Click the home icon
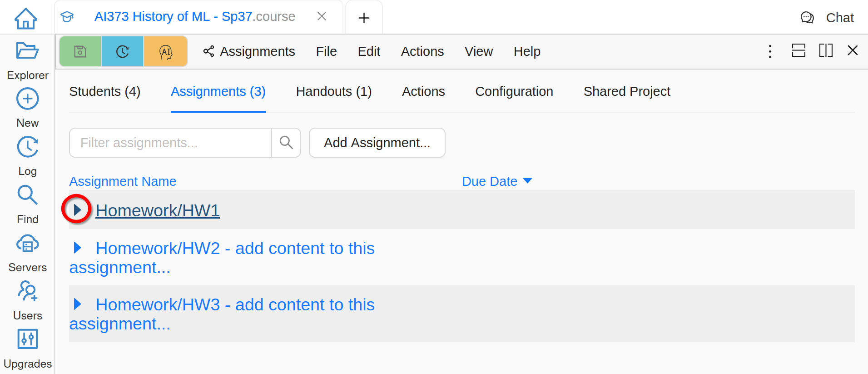This screenshot has height=374, width=868. (x=26, y=18)
